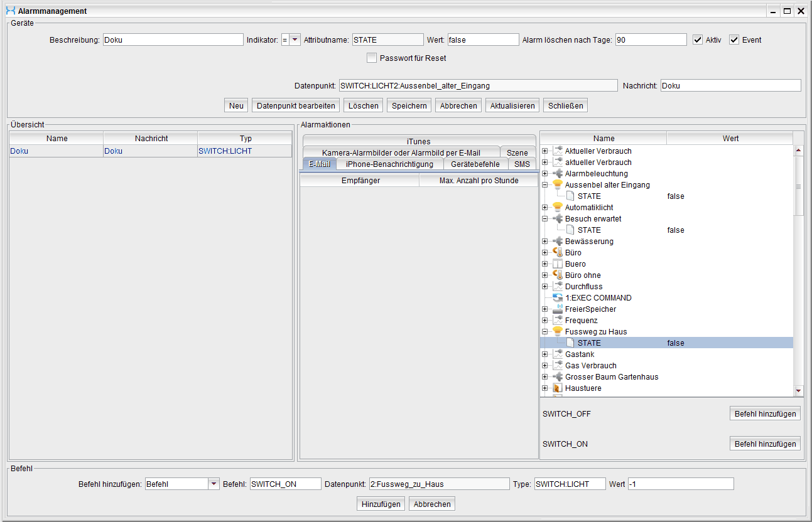Image resolution: width=812 pixels, height=522 pixels.
Task: Click the Nachricht input field
Action: point(730,85)
